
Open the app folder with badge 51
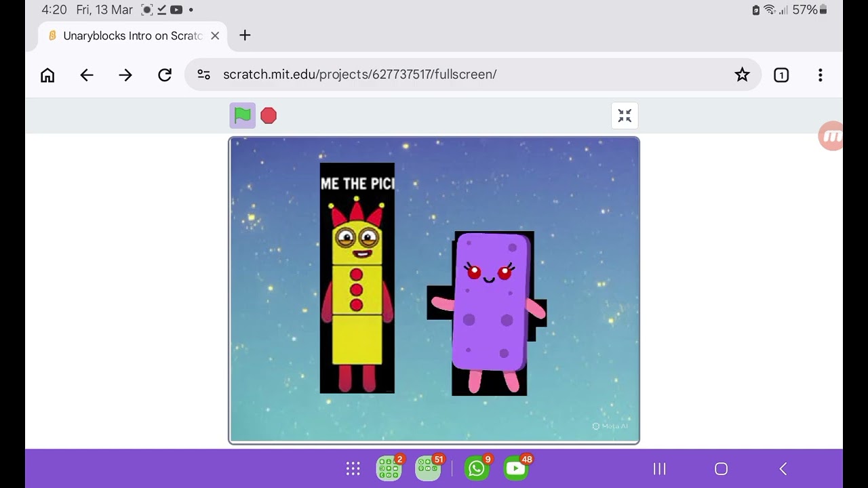click(x=429, y=468)
